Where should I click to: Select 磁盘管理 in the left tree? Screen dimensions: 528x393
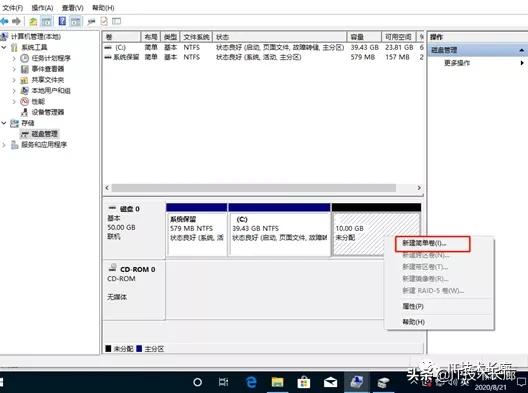coord(44,134)
